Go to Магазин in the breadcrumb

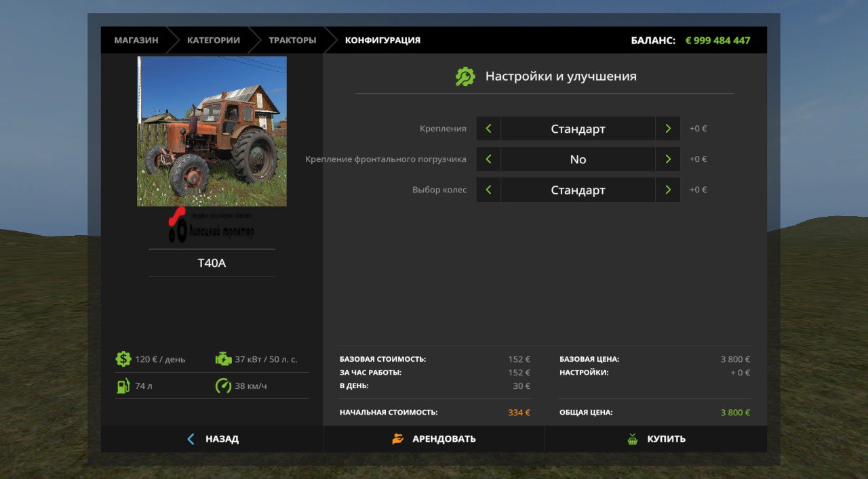[x=136, y=40]
